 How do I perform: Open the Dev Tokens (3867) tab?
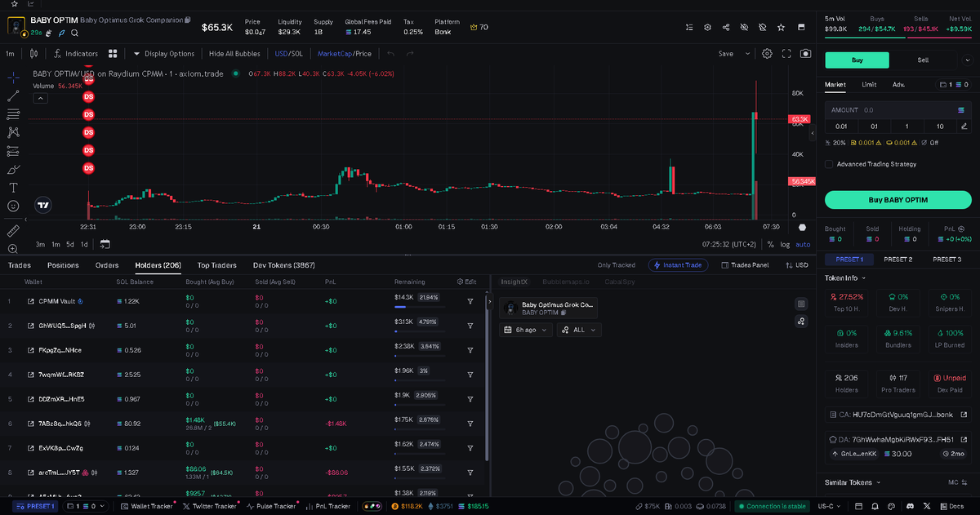pos(284,265)
